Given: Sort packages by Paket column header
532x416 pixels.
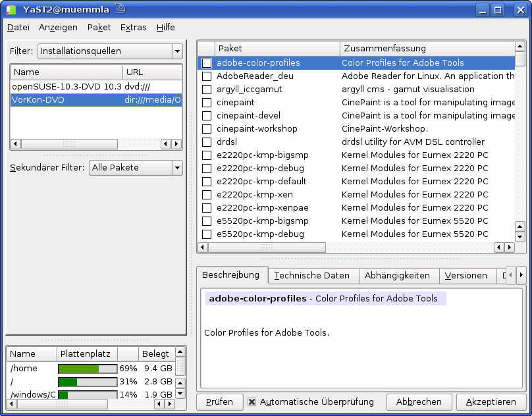Looking at the screenshot, I should pyautogui.click(x=277, y=49).
